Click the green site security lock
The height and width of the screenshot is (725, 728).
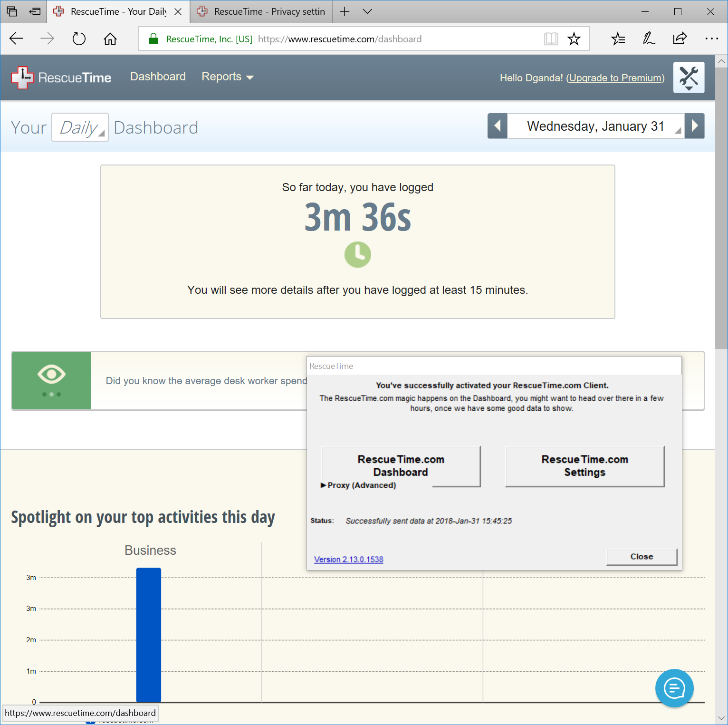[153, 39]
